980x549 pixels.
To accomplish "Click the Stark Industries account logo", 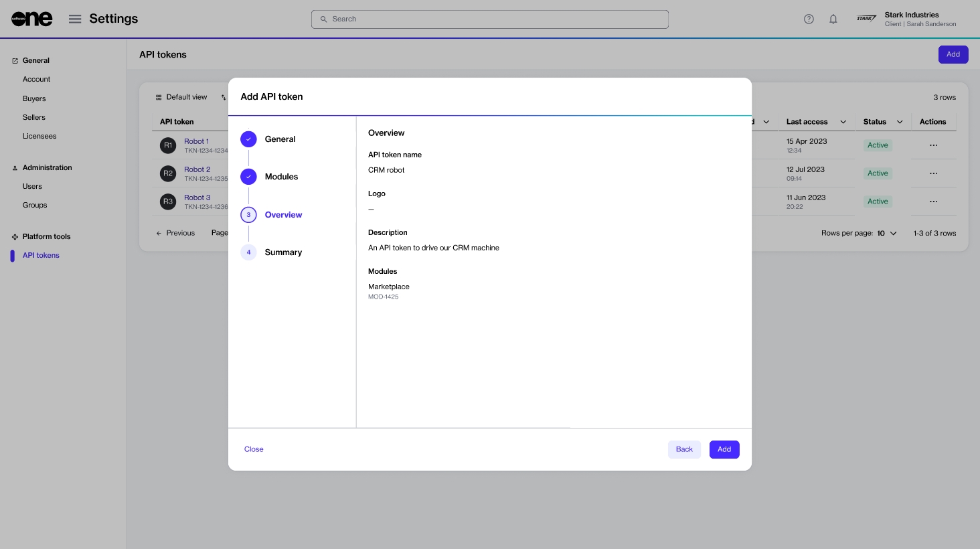I will click(x=866, y=19).
